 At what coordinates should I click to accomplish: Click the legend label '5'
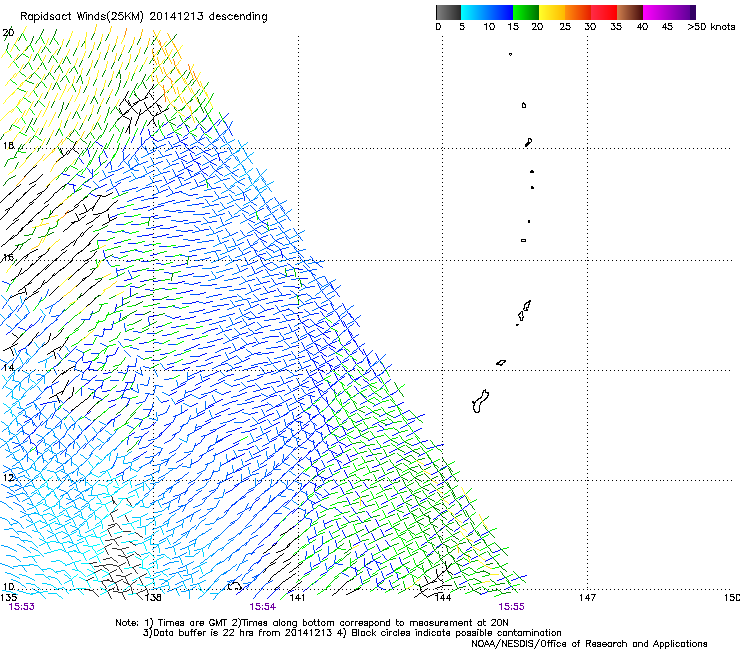pos(462,27)
